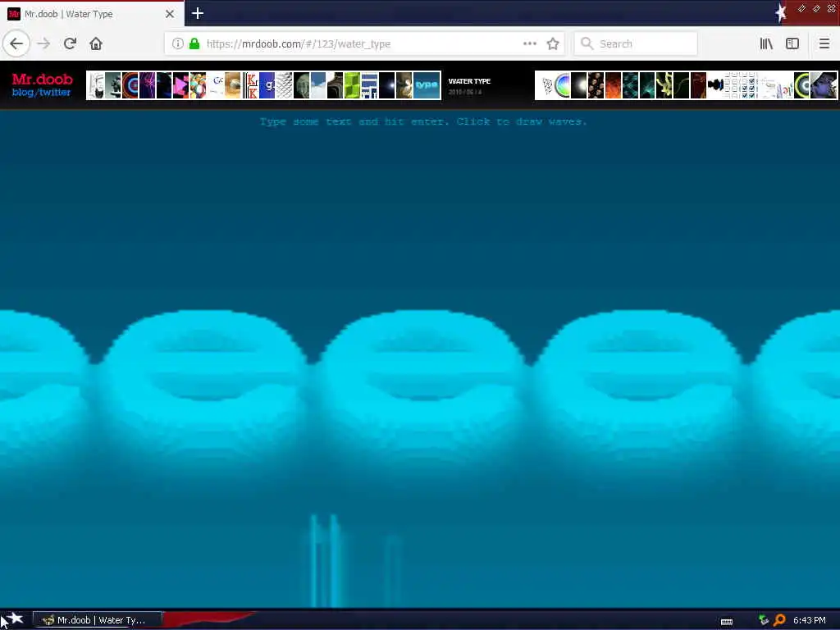840x630 pixels.
Task: Open the Firefox hamburger menu
Action: (824, 43)
